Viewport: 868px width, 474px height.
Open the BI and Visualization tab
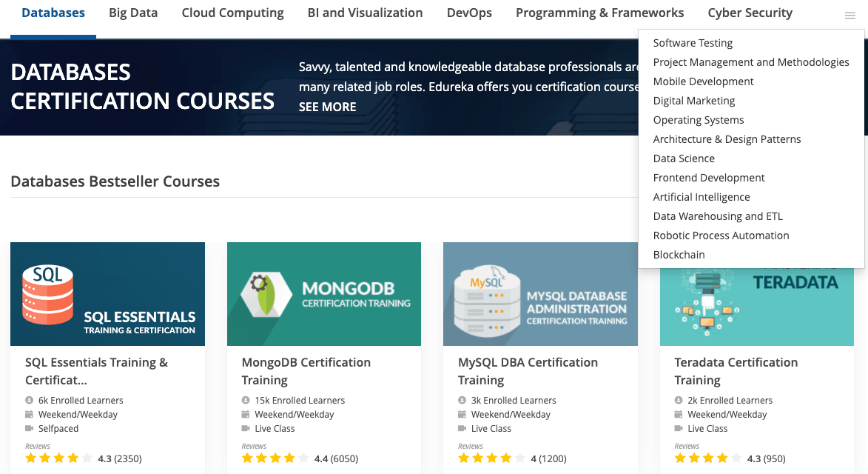366,13
